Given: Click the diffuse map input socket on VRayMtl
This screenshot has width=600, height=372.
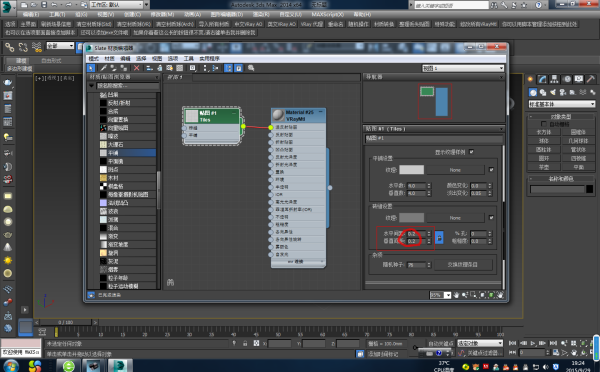Looking at the screenshot, I should point(271,127).
